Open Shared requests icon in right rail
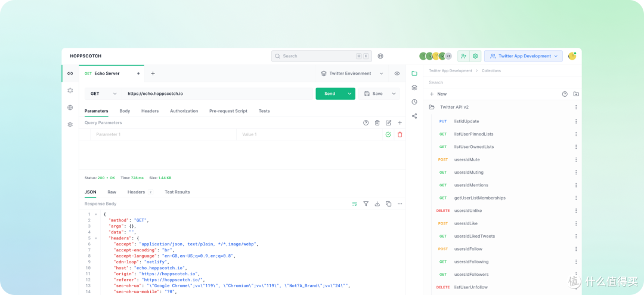This screenshot has height=295, width=644. (x=414, y=116)
